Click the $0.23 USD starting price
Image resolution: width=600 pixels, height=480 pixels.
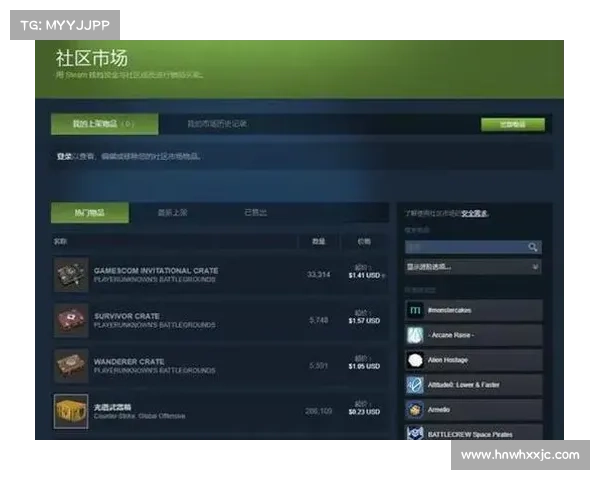point(364,412)
